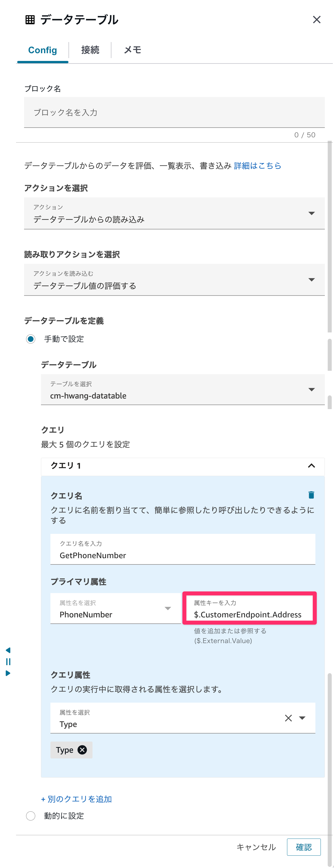Clear the selected Type attribute with the X icon
Viewport: 334px width, 868px height.
pyautogui.click(x=288, y=718)
